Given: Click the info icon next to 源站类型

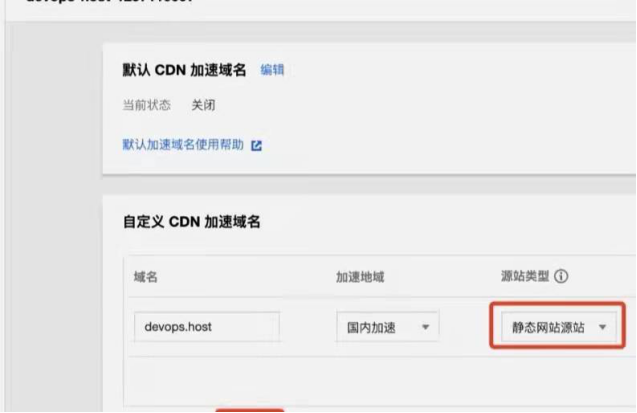Looking at the screenshot, I should pos(561,277).
